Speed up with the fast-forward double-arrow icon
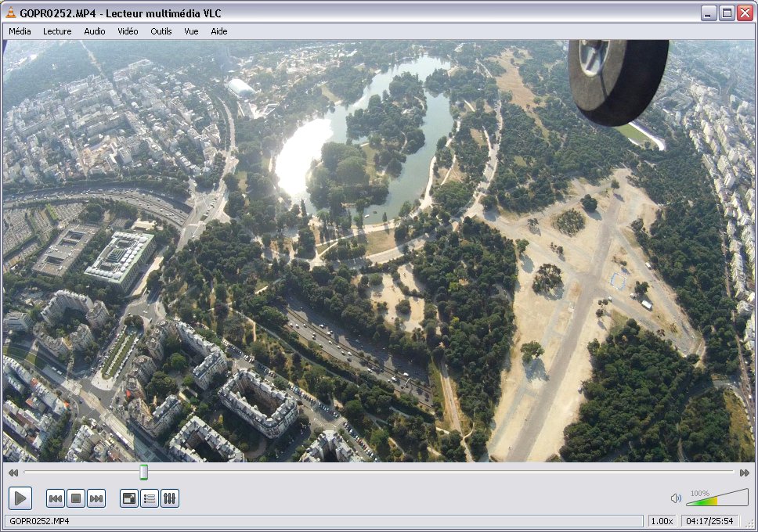Viewport: 758px width, 532px height. [x=745, y=473]
